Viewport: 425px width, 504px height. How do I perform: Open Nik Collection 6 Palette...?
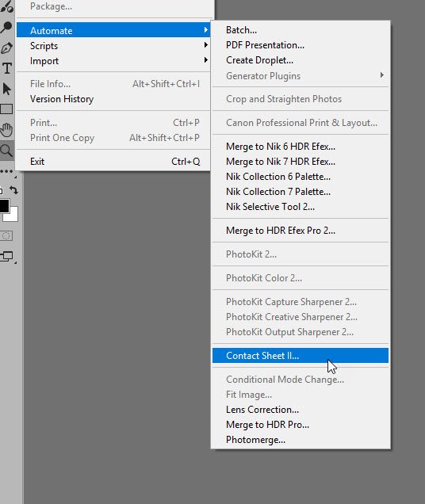[x=301, y=177]
